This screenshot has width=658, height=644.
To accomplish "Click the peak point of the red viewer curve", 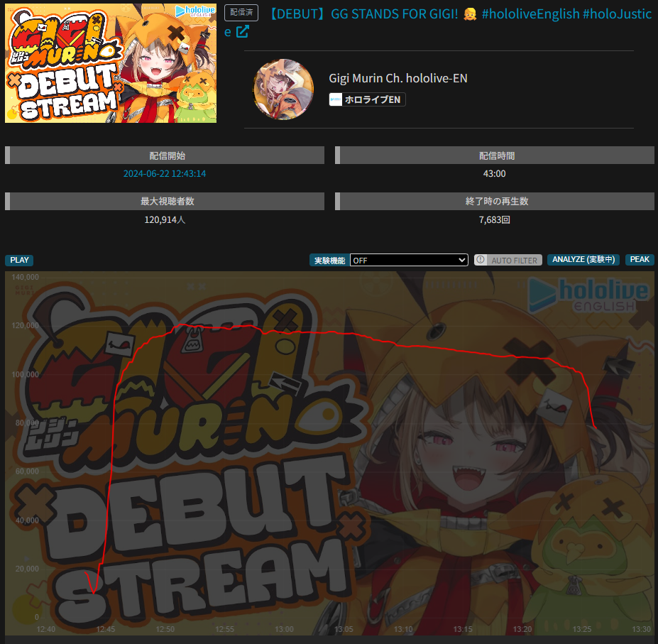I will coord(180,324).
